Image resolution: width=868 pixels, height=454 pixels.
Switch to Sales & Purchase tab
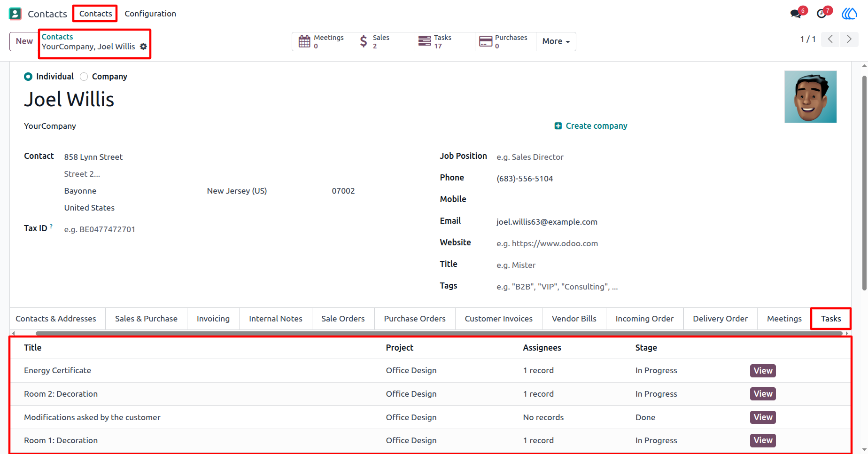146,319
